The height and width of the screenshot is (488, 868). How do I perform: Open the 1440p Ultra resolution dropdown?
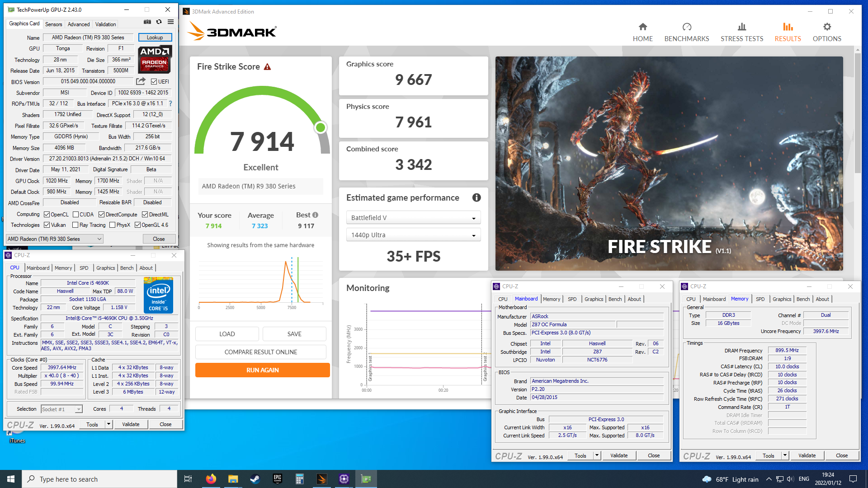pyautogui.click(x=413, y=235)
